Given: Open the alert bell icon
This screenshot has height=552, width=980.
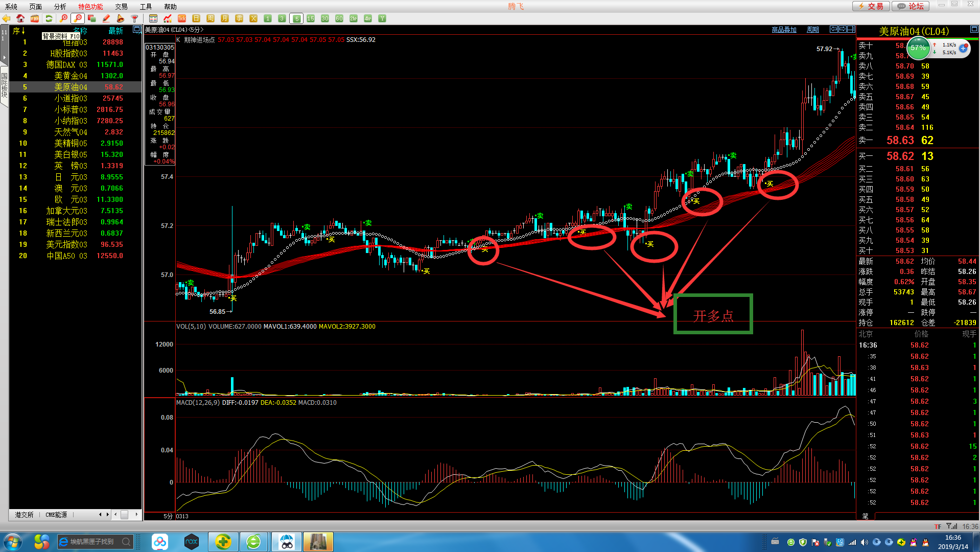Looking at the screenshot, I should 121,18.
